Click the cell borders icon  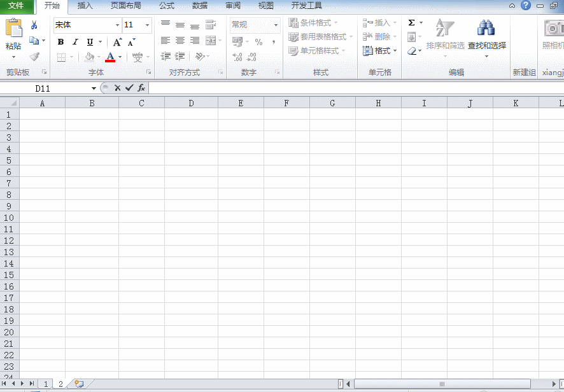point(62,57)
